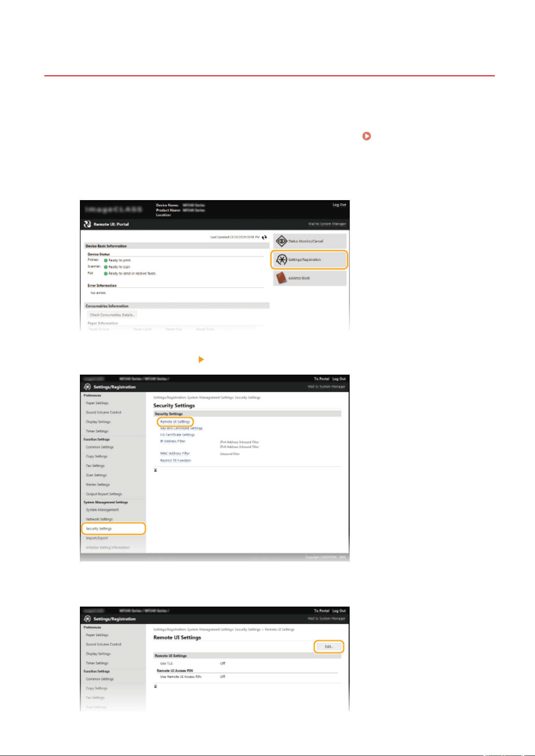Click 'Ready to send or receive faxes.' text
Screen dimensions: 535x756
132,273
